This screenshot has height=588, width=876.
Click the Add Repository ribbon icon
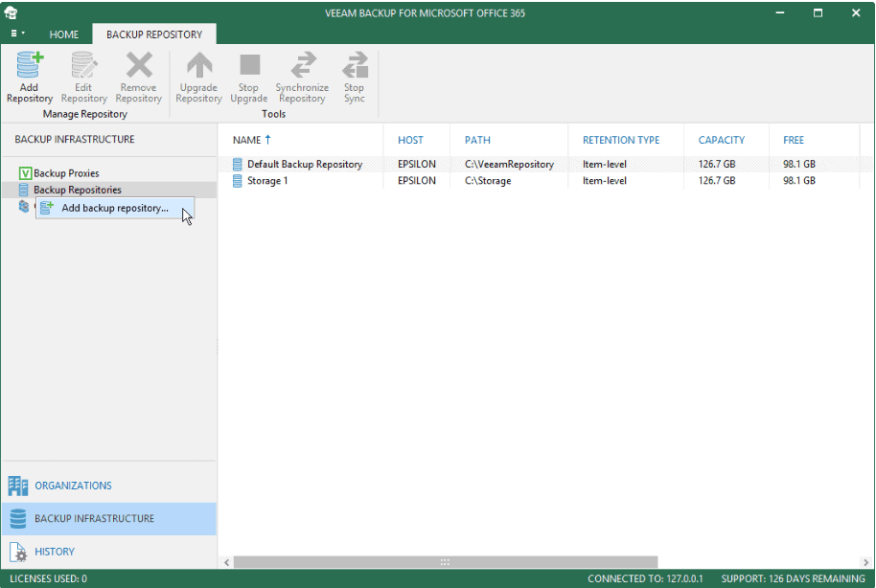[29, 65]
